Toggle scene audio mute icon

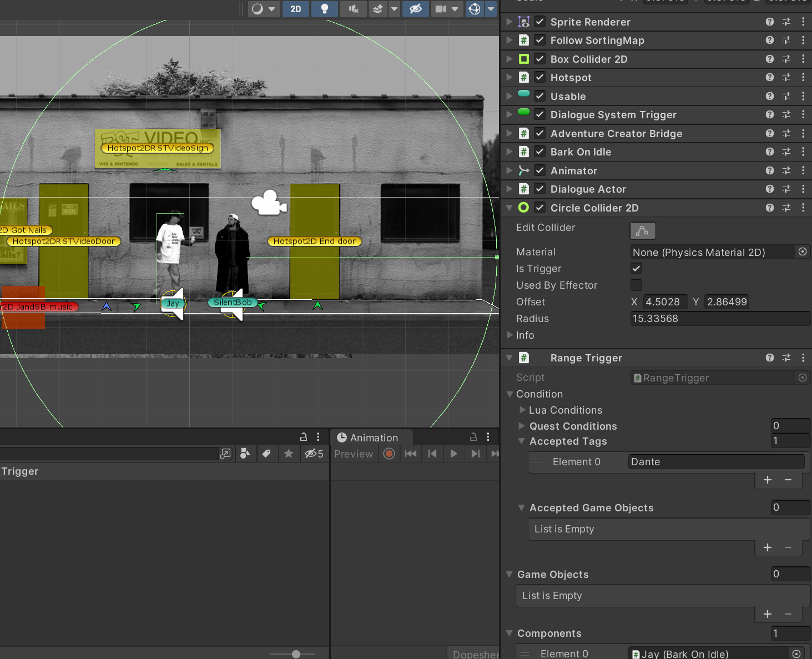tap(353, 9)
